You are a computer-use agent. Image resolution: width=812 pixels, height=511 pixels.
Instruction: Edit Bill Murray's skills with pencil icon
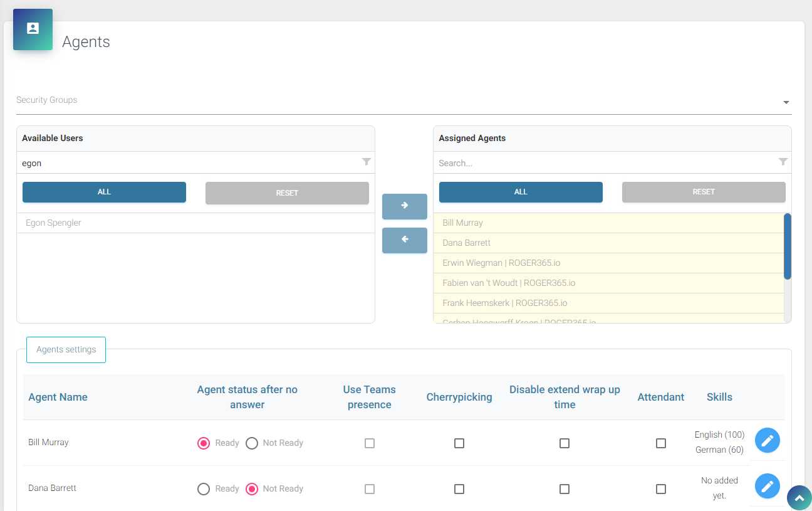click(x=767, y=441)
